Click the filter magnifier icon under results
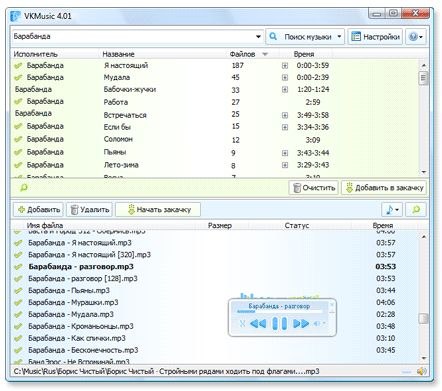This screenshot has height=391, width=442. 24,187
